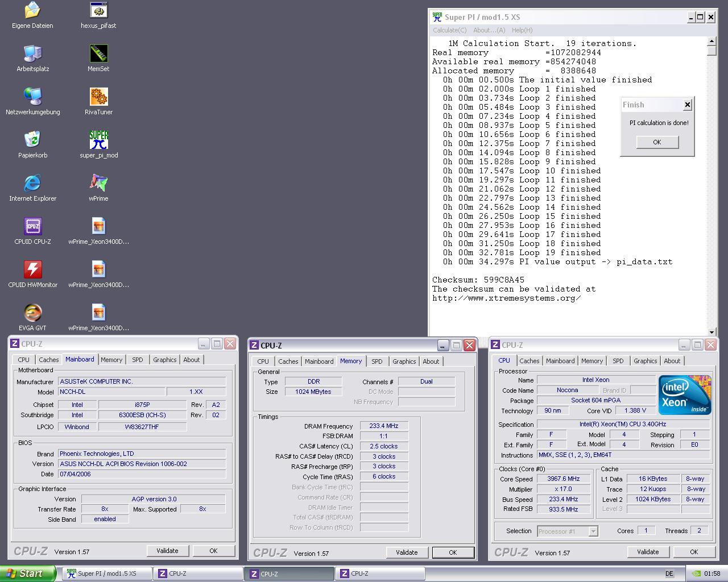Click Super PI scrollbar up arrow
This screenshot has height=582, width=728.
[x=712, y=41]
